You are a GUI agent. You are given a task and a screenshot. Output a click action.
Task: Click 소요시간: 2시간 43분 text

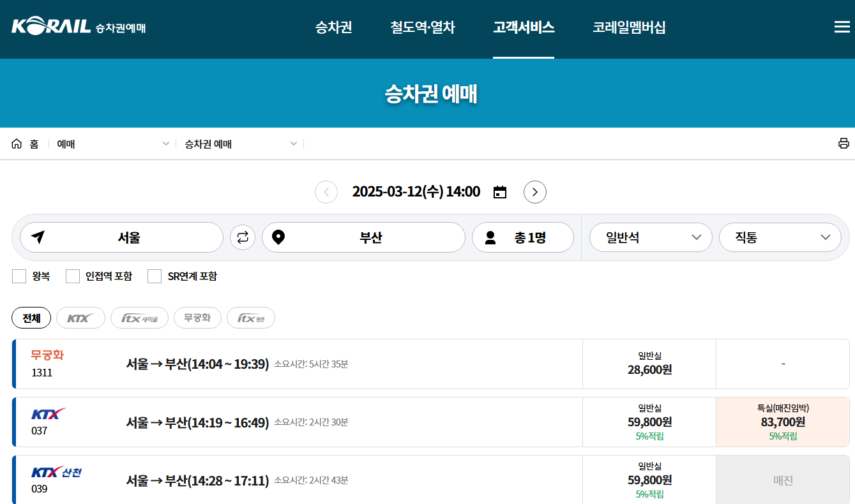pos(311,480)
